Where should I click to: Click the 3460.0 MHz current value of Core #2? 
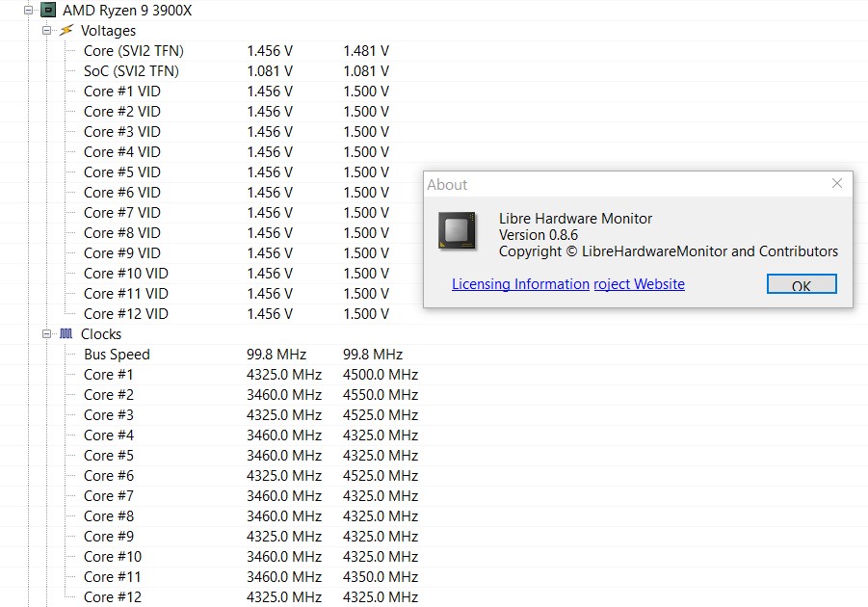pos(284,395)
